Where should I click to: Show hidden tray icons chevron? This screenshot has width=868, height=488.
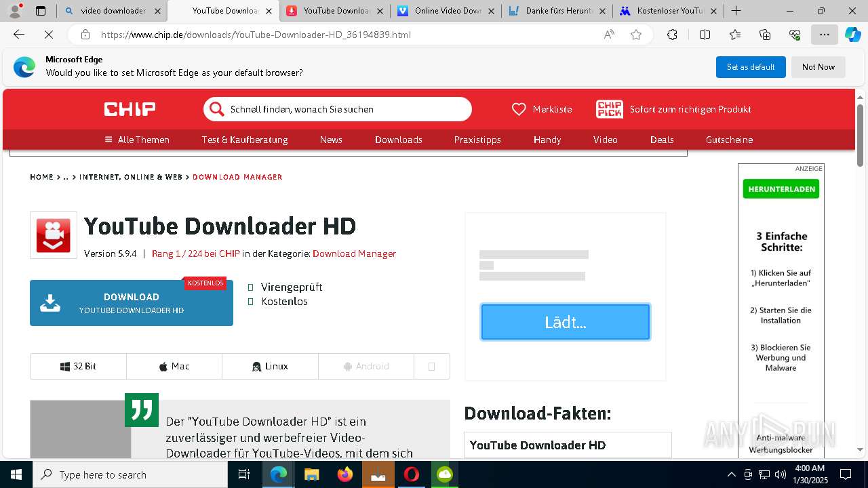coord(731,474)
